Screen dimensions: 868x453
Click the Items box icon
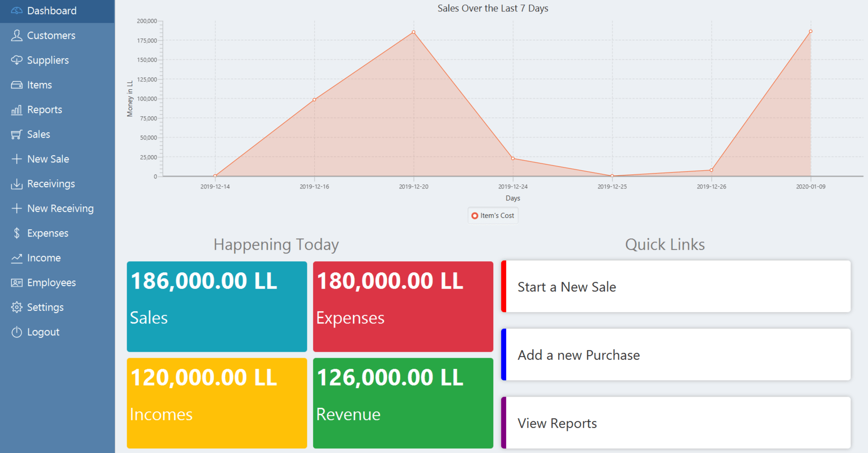click(16, 85)
